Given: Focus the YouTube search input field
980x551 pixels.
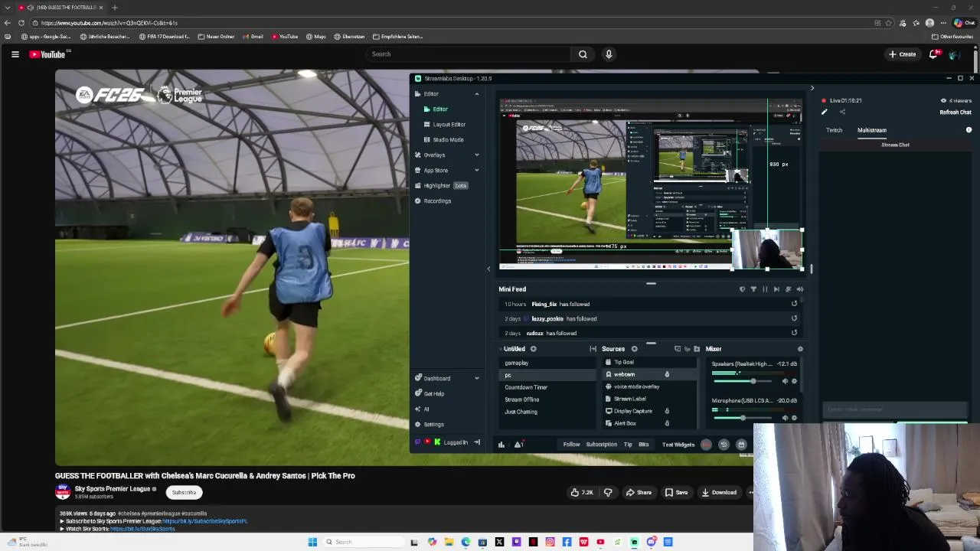Looking at the screenshot, I should [x=467, y=54].
